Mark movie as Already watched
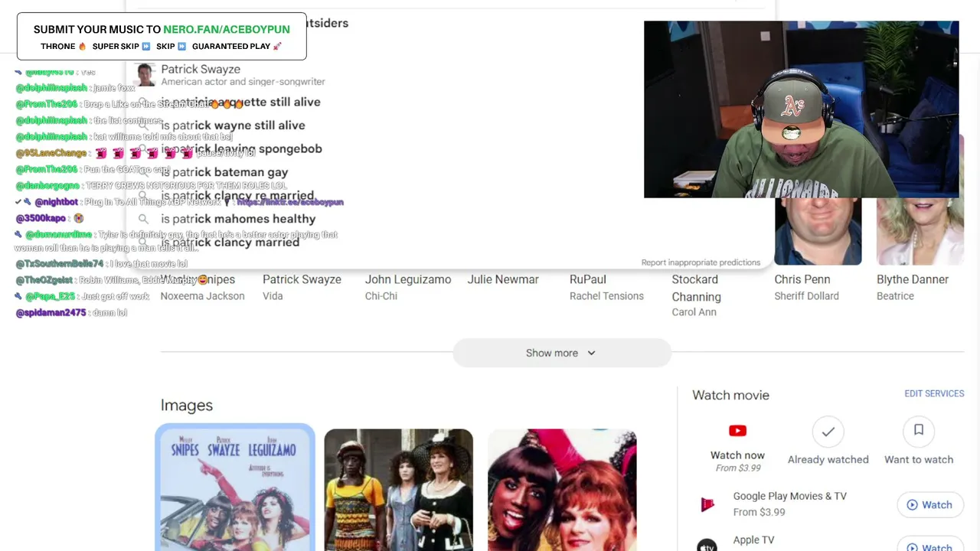The width and height of the screenshot is (980, 551). [828, 432]
